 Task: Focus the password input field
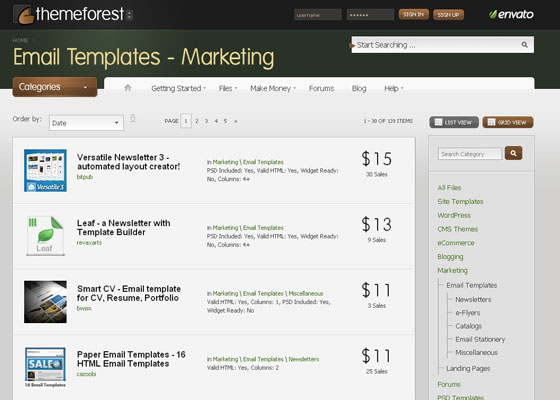[x=370, y=15]
